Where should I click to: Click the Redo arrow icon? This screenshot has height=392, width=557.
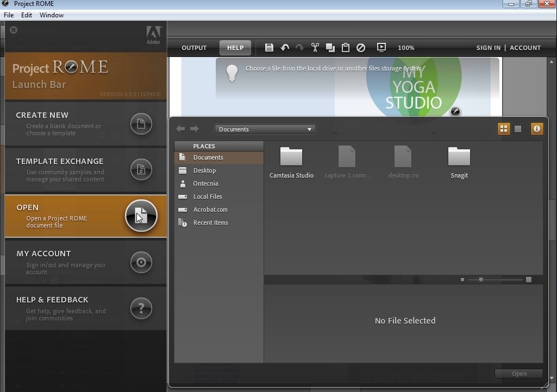click(x=300, y=48)
